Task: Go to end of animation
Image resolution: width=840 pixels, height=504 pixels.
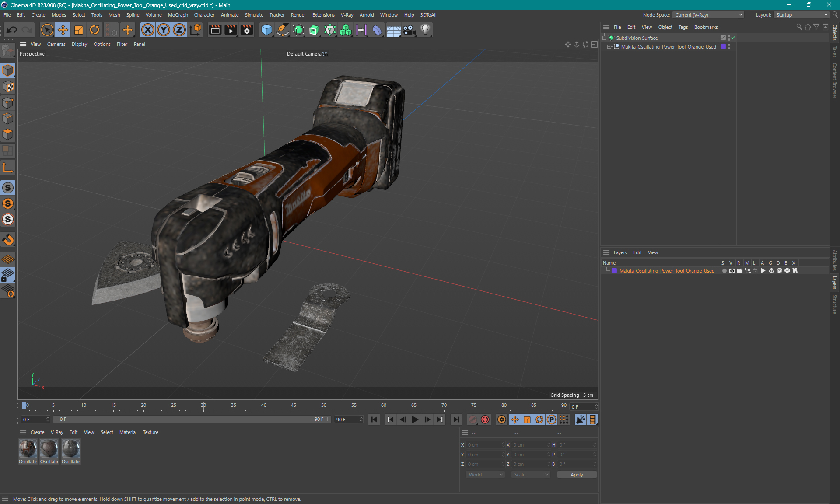Action: click(x=456, y=420)
